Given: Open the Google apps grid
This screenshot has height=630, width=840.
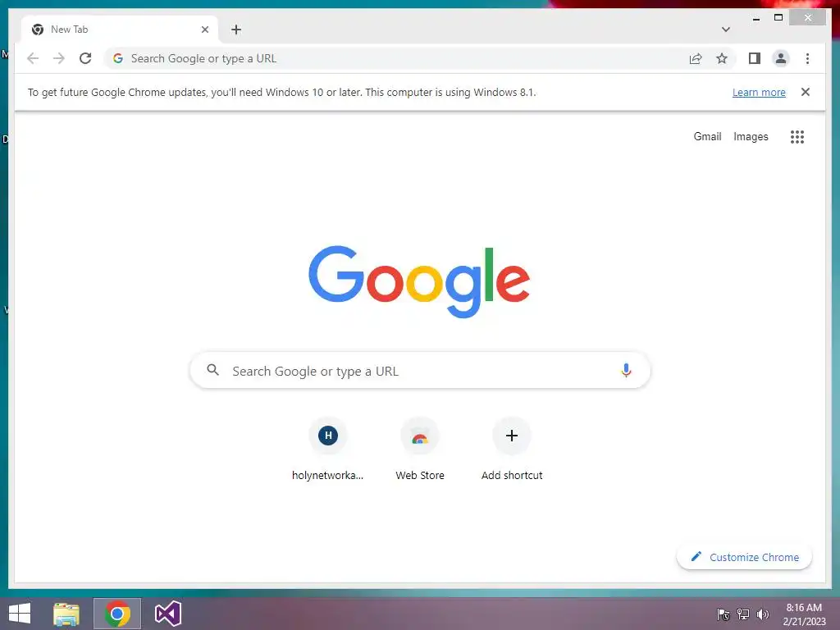Looking at the screenshot, I should coord(797,137).
